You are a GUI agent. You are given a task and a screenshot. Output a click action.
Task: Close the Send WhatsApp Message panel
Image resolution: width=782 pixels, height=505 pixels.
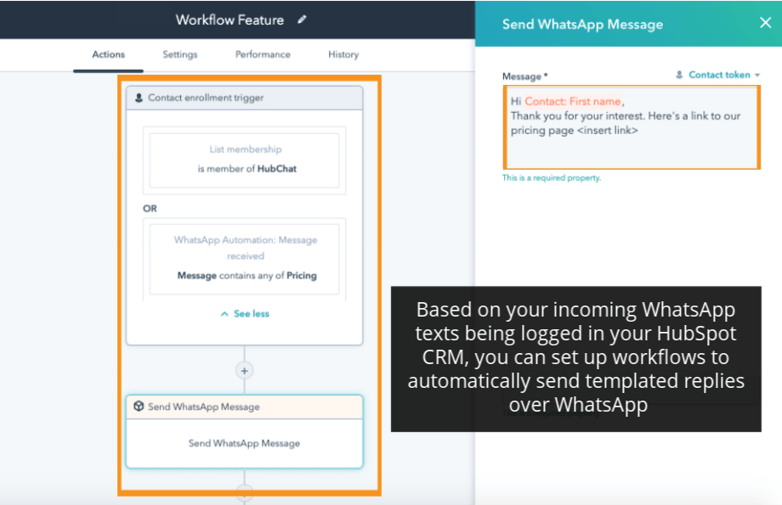tap(765, 22)
